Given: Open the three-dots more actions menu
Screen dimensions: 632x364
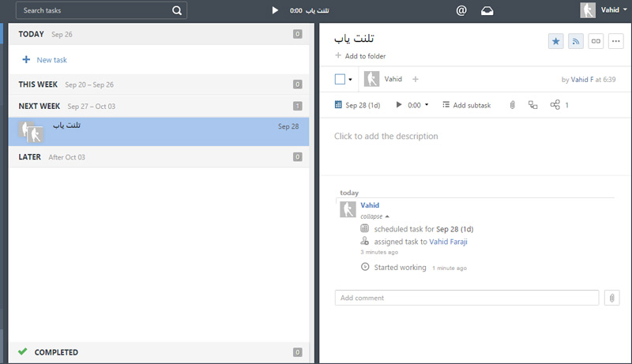Looking at the screenshot, I should pyautogui.click(x=616, y=42).
